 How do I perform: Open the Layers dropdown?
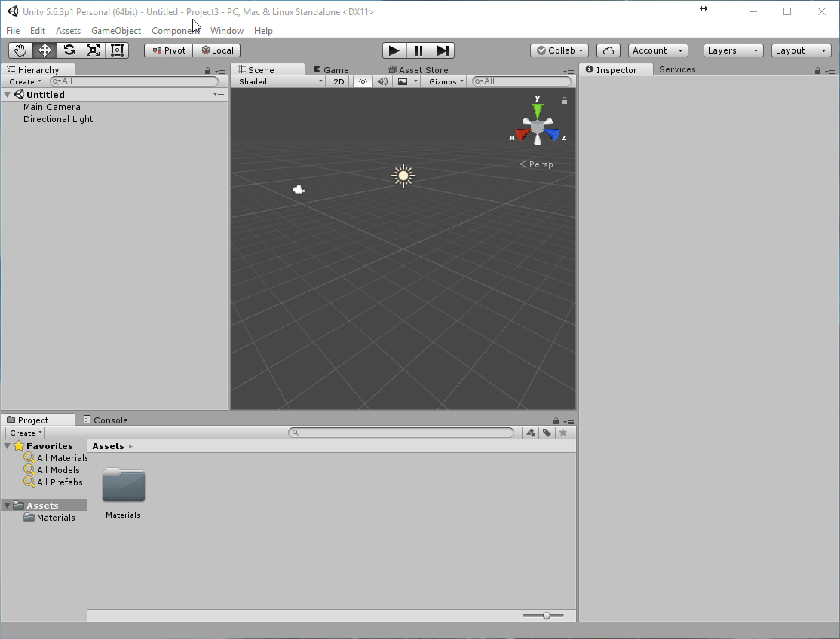[734, 50]
